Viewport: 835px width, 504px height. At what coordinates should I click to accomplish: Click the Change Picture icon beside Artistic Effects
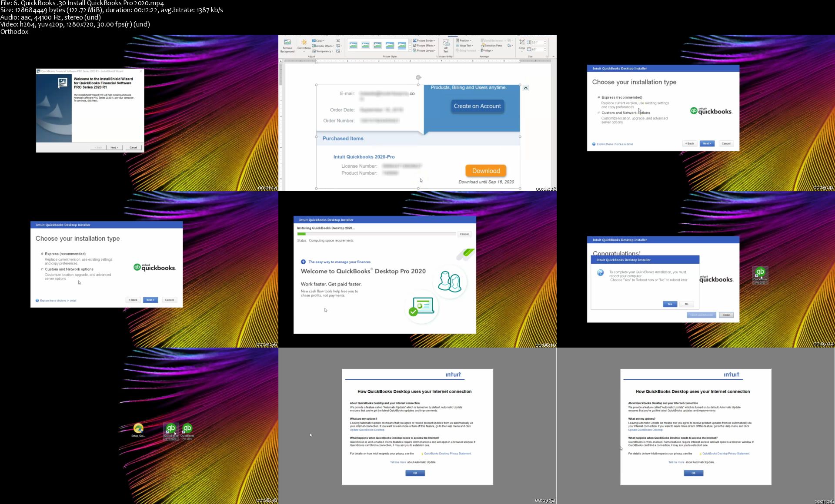click(x=338, y=46)
